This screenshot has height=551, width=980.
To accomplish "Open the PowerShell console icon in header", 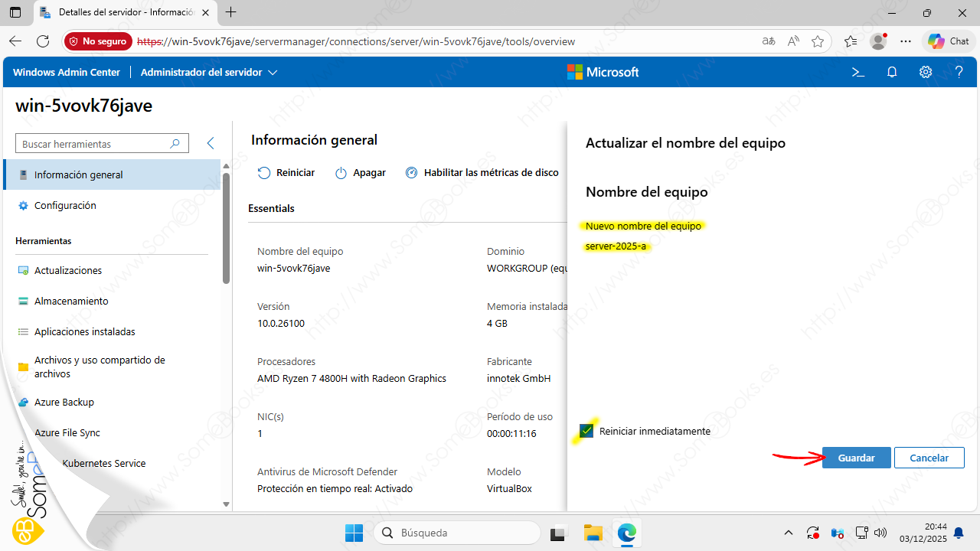I will tap(858, 72).
